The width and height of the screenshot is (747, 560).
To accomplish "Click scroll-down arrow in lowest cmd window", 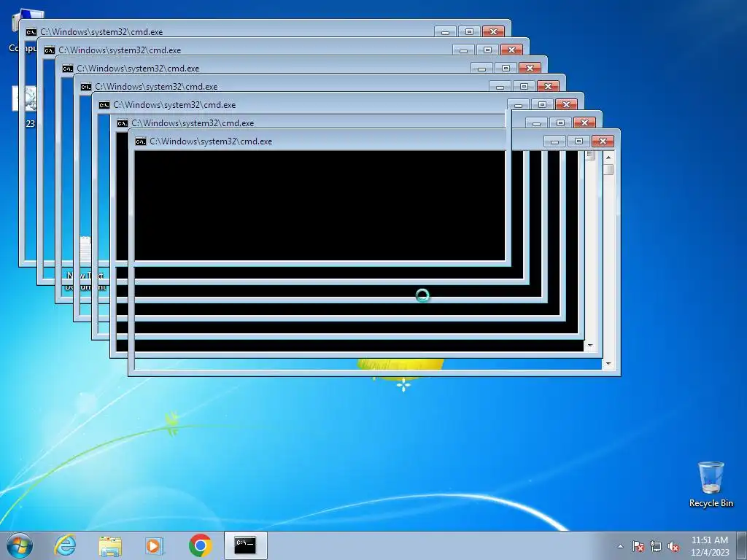I will 608,364.
